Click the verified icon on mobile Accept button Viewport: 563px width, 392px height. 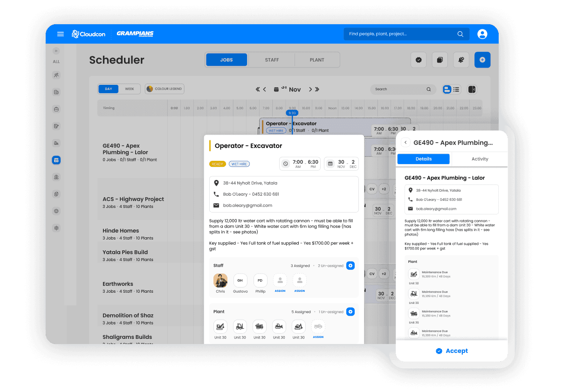point(439,351)
